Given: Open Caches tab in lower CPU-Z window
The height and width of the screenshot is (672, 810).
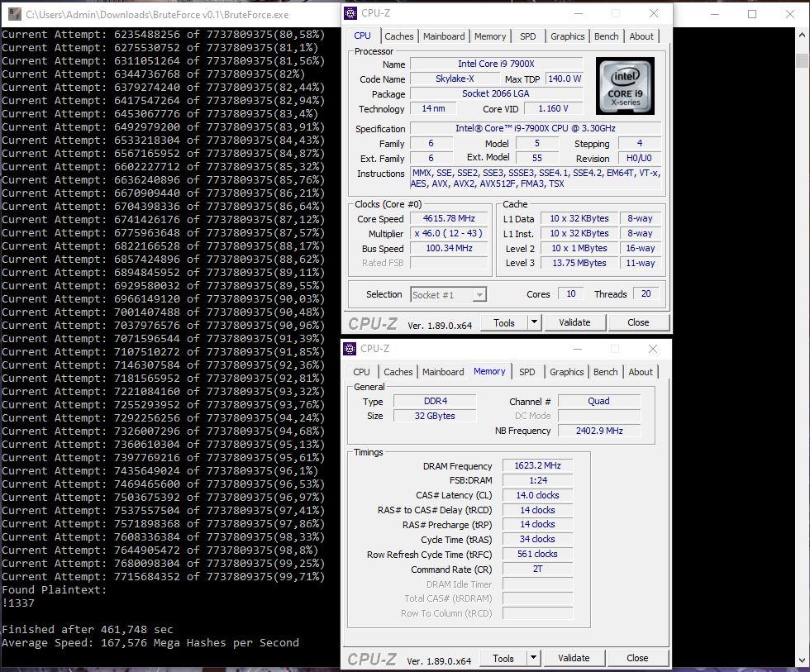Looking at the screenshot, I should (x=398, y=372).
